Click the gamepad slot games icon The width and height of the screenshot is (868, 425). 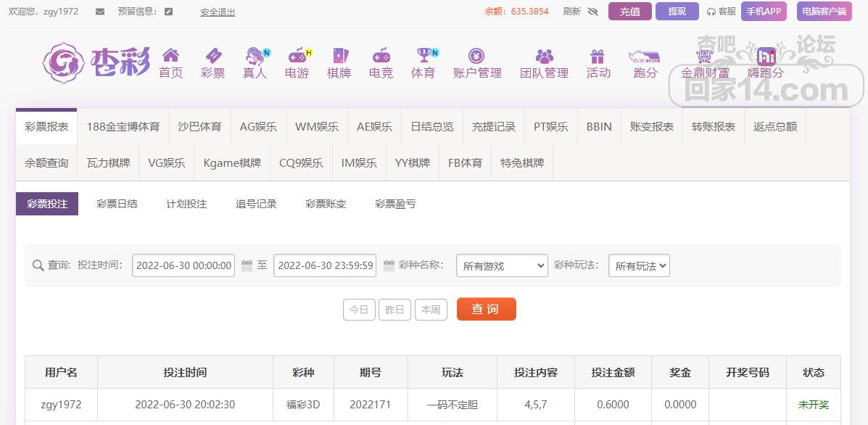coord(297,56)
